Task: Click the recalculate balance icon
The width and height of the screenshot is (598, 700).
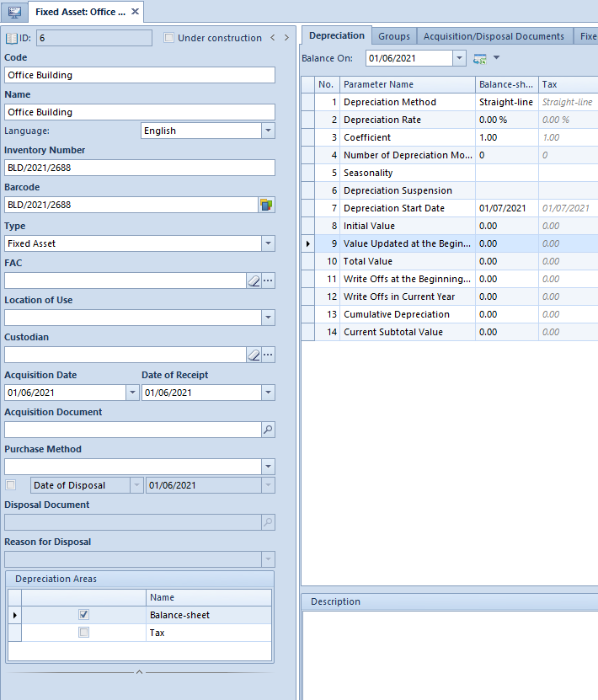Action: pos(480,58)
